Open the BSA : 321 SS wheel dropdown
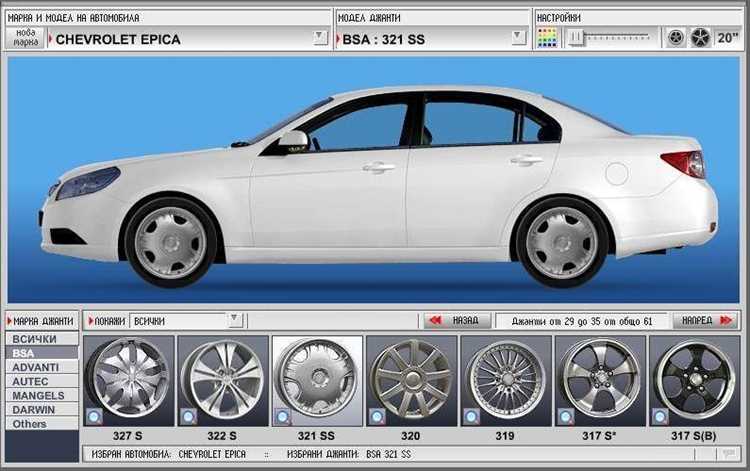Viewport: 750px width, 471px height. (517, 37)
